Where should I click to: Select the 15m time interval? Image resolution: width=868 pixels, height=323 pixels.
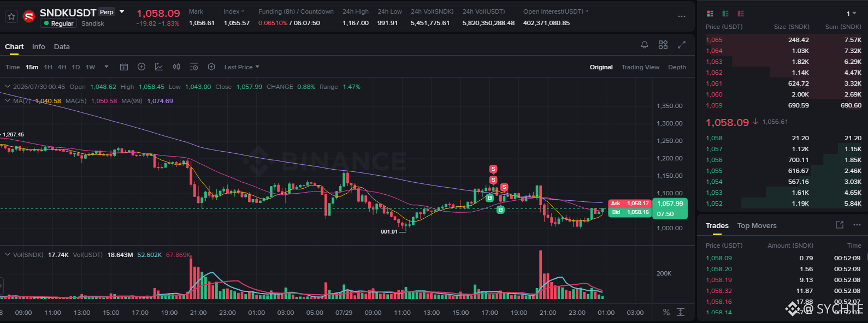coord(32,67)
